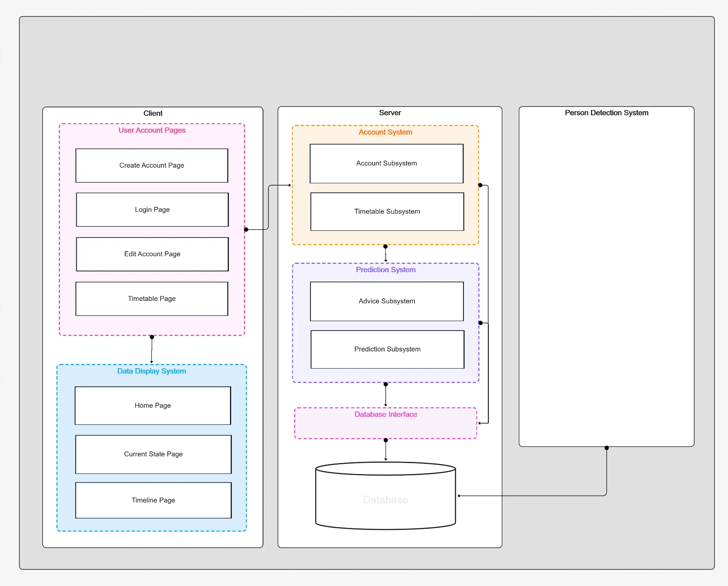Viewport: 728px width, 586px height.
Task: Click the Person Detection System title
Action: click(606, 113)
